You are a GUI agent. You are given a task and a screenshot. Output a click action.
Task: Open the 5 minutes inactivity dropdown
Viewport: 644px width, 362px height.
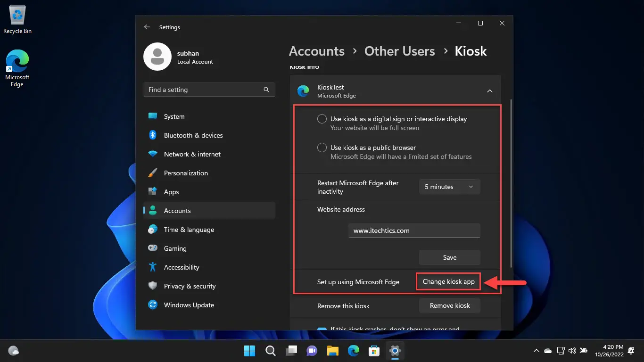coord(450,187)
